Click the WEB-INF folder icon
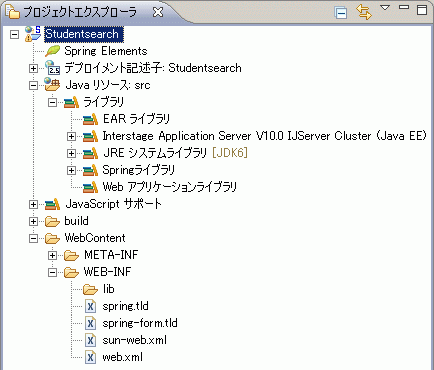The image size is (434, 370). [71, 272]
